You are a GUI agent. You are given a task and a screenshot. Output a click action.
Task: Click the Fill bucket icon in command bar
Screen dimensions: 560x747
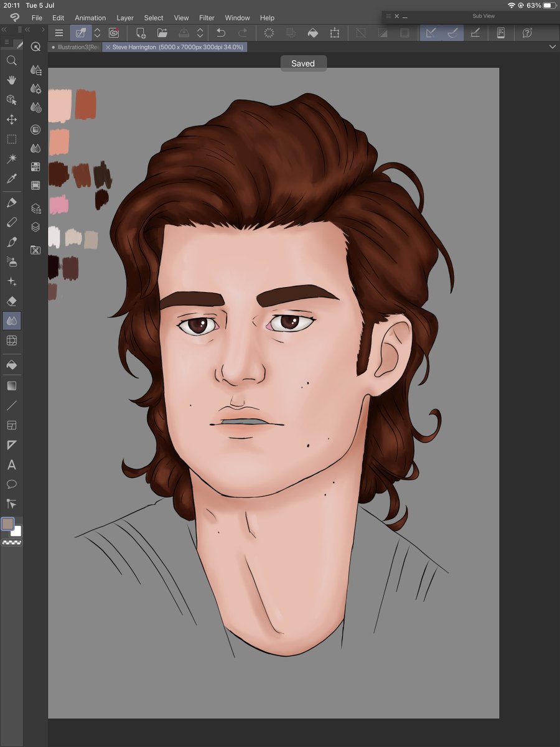313,33
